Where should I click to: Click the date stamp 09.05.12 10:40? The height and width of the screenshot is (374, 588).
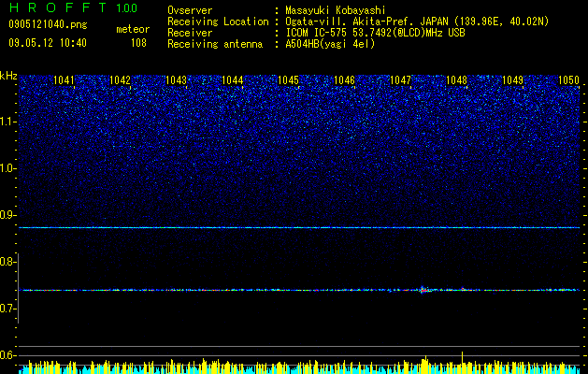tap(48, 43)
